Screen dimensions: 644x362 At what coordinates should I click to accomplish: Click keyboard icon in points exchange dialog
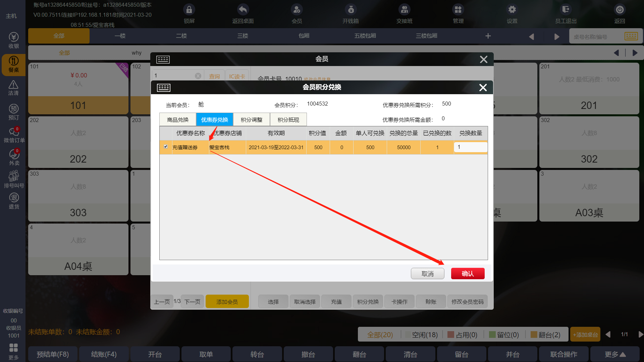point(164,88)
